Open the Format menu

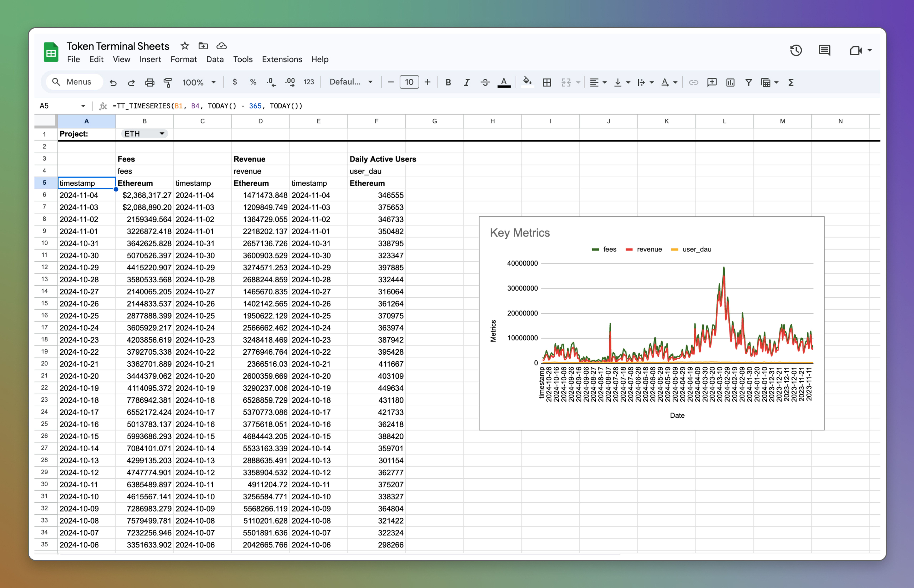[184, 60]
